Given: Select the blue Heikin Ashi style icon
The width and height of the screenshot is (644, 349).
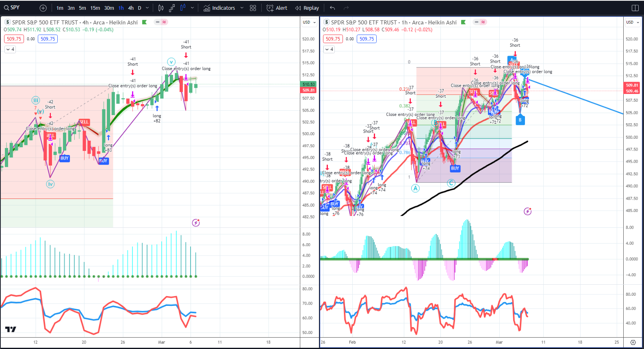Looking at the screenshot, I should tap(183, 8).
